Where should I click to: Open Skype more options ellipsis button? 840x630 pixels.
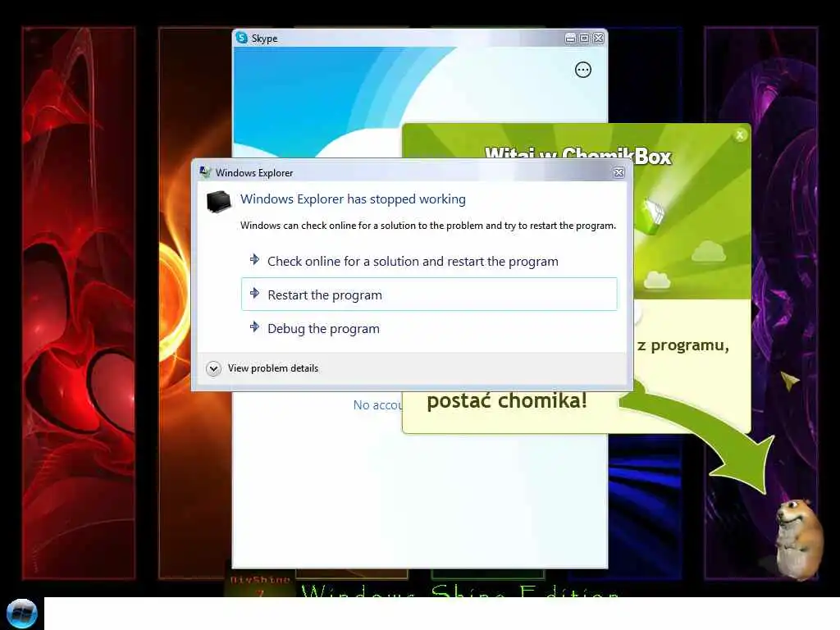coord(583,70)
